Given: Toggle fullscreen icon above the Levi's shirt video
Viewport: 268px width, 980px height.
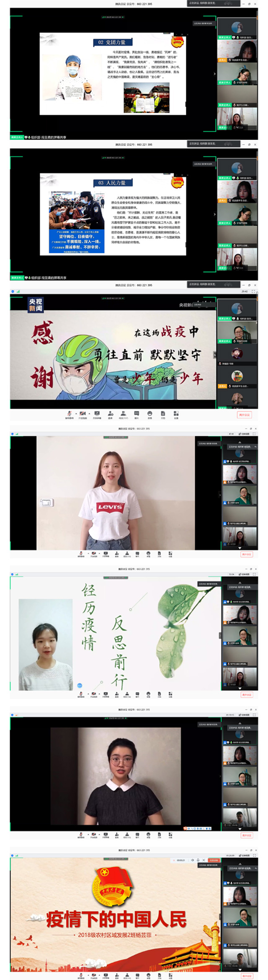Looking at the screenshot, I should tap(255, 434).
